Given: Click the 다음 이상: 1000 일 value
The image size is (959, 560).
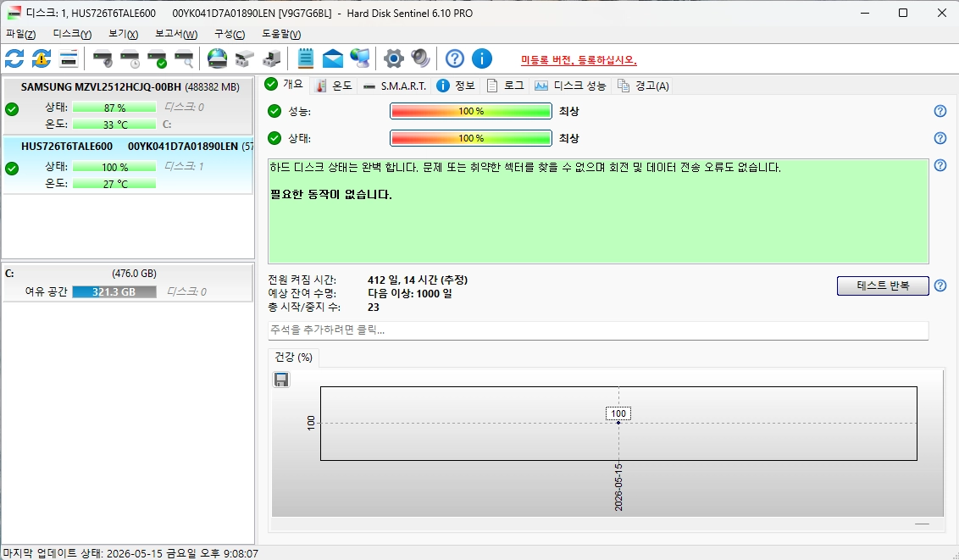Looking at the screenshot, I should [x=410, y=293].
